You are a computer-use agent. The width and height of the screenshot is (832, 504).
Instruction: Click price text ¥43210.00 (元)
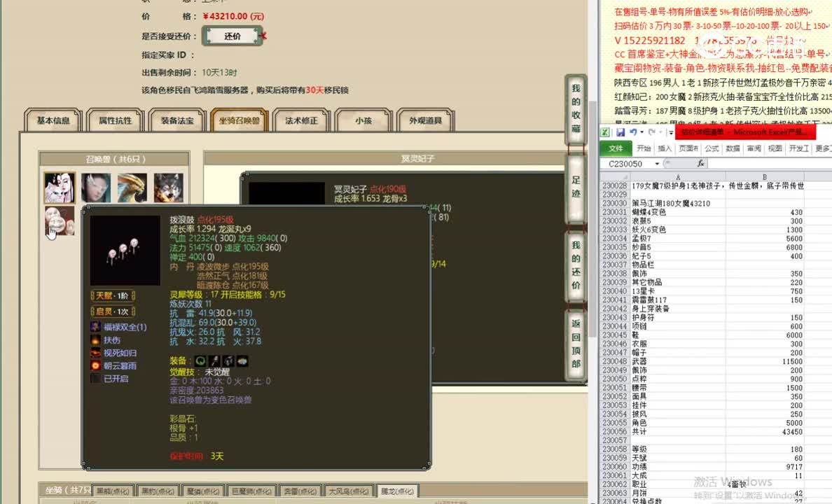click(233, 16)
